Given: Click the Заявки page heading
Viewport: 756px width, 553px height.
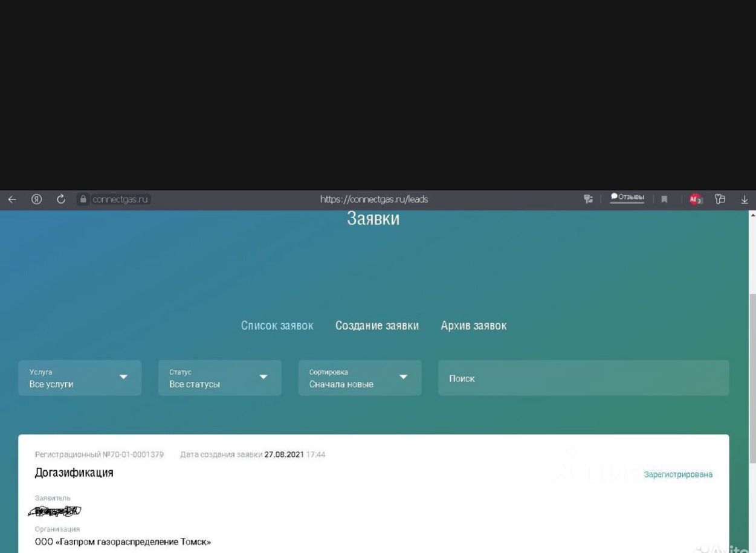Looking at the screenshot, I should (x=373, y=218).
